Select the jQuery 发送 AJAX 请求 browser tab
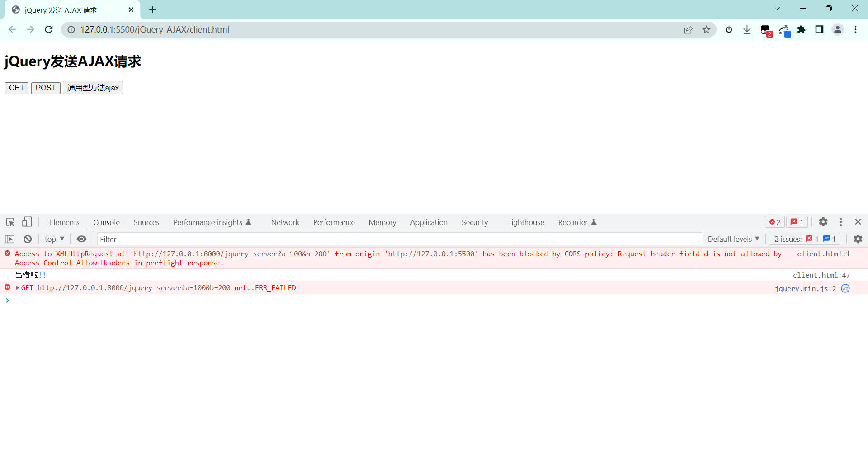This screenshot has height=461, width=868. [72, 10]
